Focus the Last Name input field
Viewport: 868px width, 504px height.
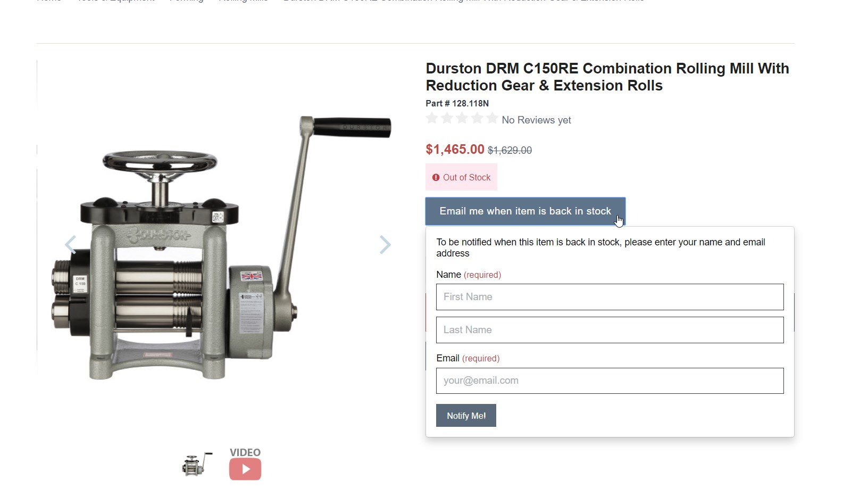610,330
